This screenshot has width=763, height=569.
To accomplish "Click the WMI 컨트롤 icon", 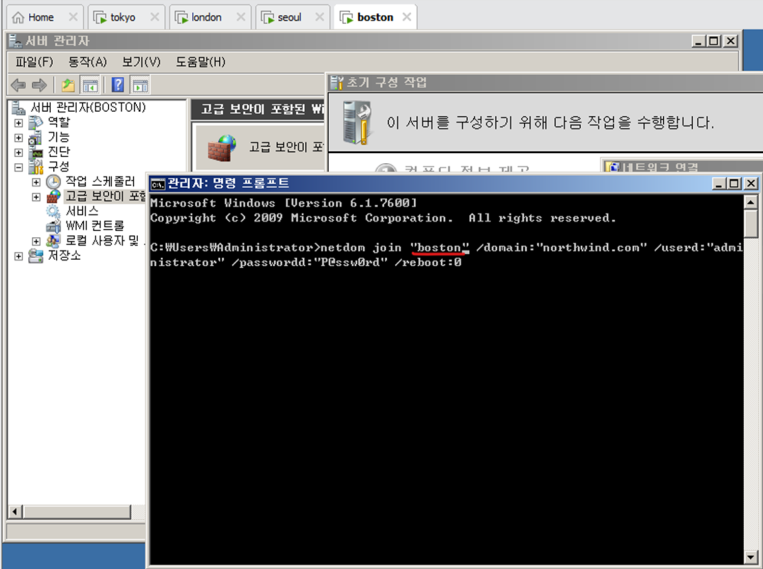I will (53, 226).
